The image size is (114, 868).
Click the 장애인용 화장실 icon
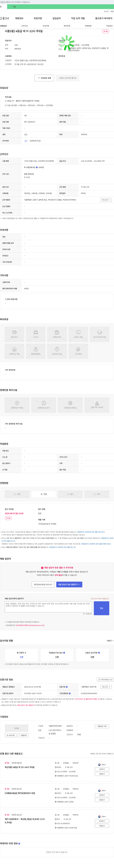pos(70,405)
